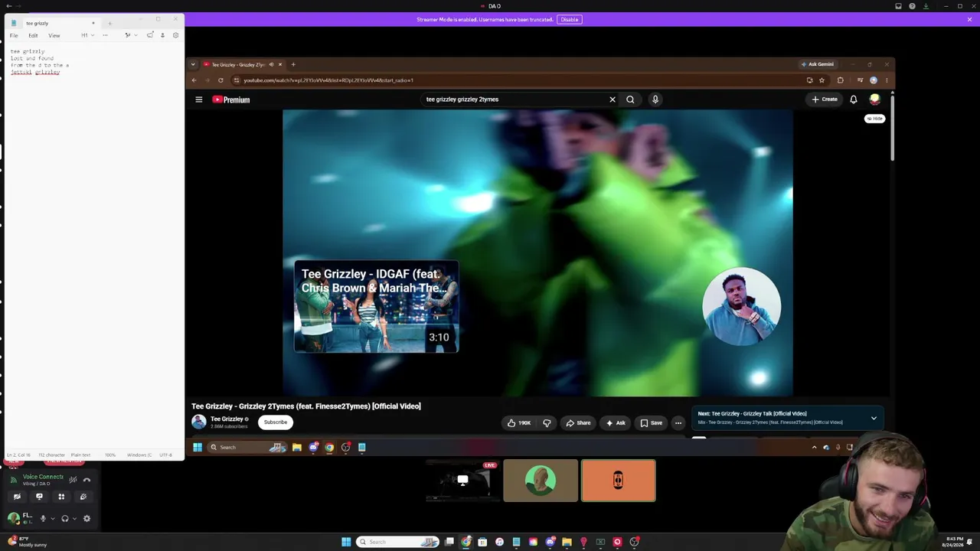Screen dimensions: 980x551
Task: Click the main taskbar Search box
Action: 398,542
